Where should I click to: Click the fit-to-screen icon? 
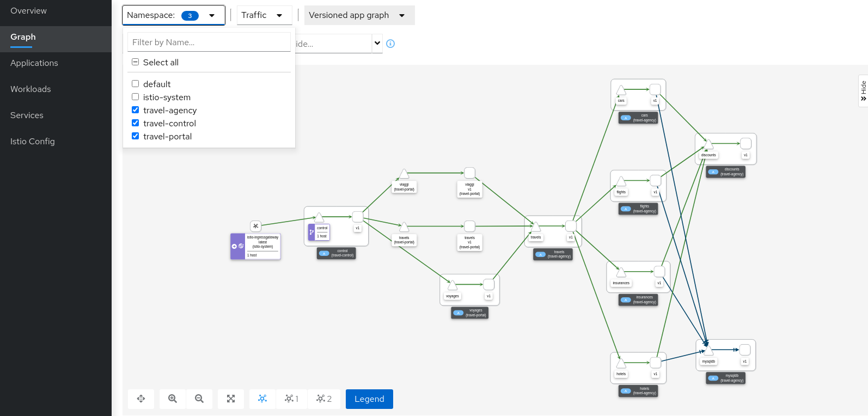click(x=231, y=399)
